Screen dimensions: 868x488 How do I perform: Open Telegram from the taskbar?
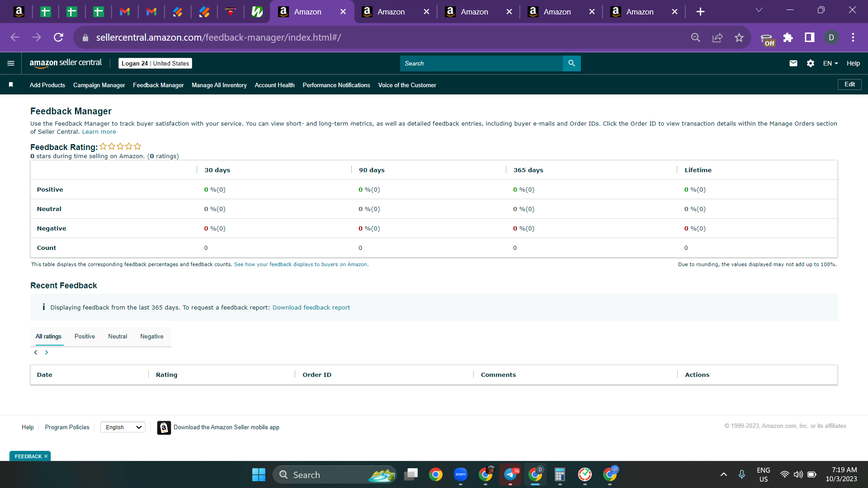click(x=510, y=474)
